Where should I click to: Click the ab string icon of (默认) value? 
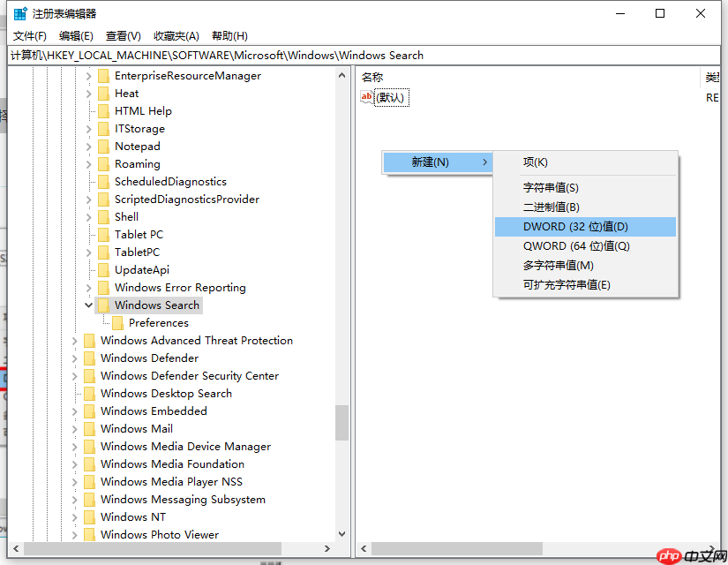(x=367, y=97)
